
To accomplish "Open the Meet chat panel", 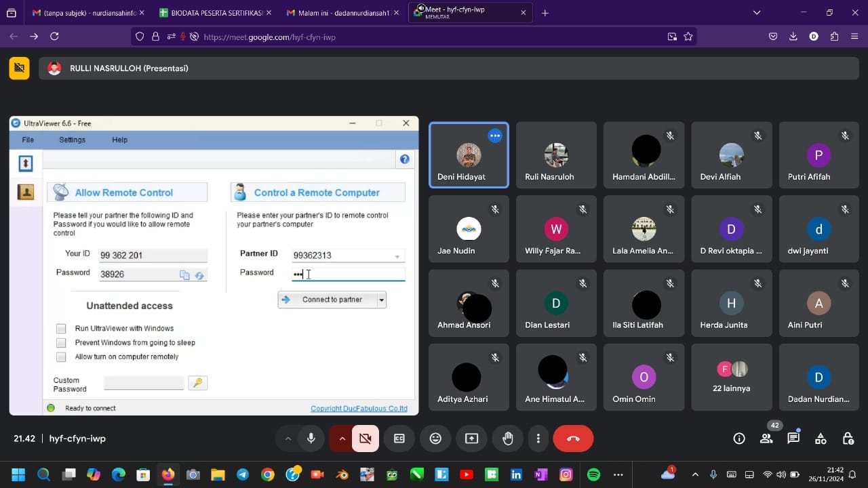I will [793, 439].
